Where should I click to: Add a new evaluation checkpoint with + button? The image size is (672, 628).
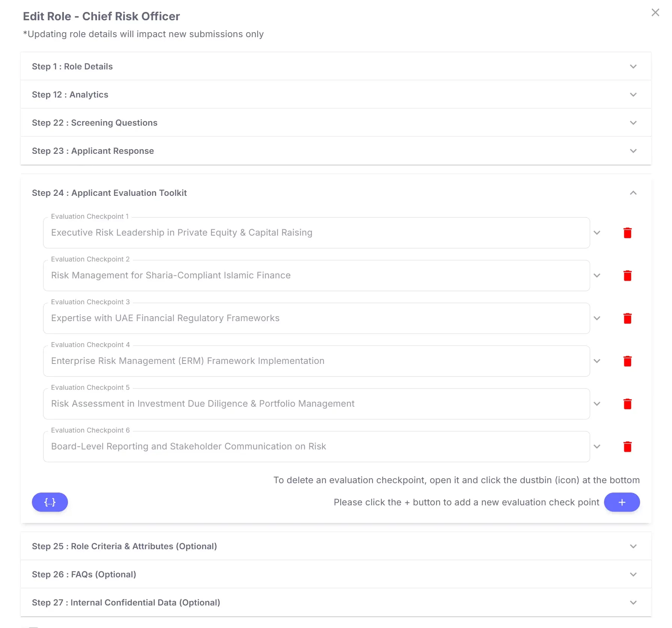(622, 502)
